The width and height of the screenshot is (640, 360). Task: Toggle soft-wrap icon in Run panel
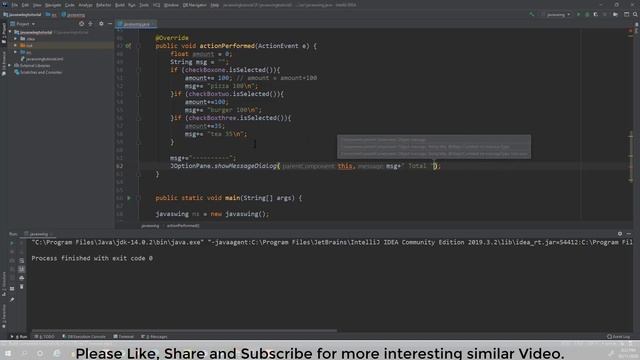tap(22, 260)
